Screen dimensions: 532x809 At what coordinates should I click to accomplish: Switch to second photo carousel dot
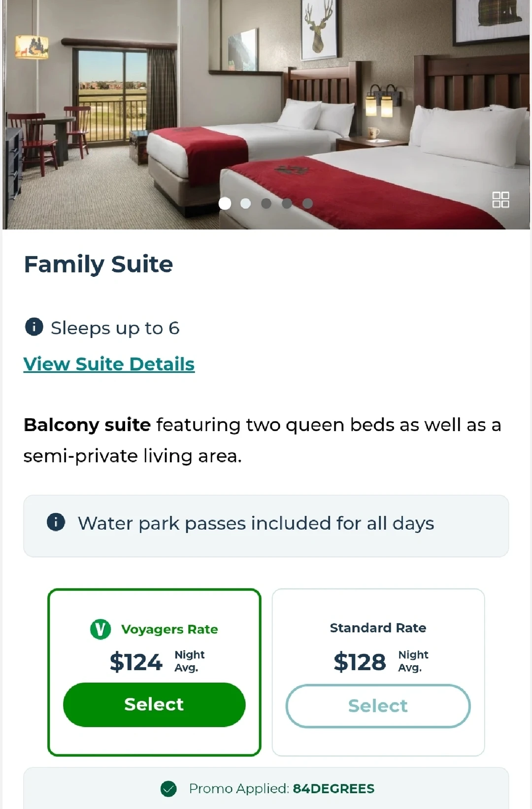coord(245,203)
